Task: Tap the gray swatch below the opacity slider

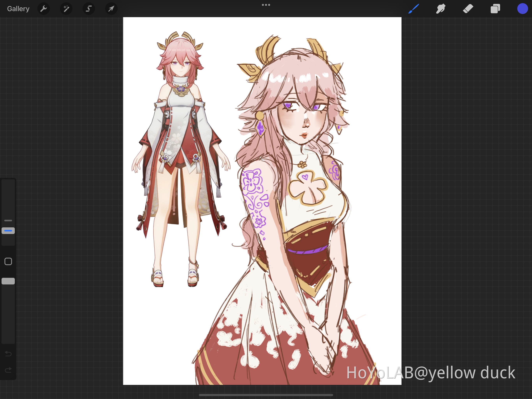Action: point(8,281)
